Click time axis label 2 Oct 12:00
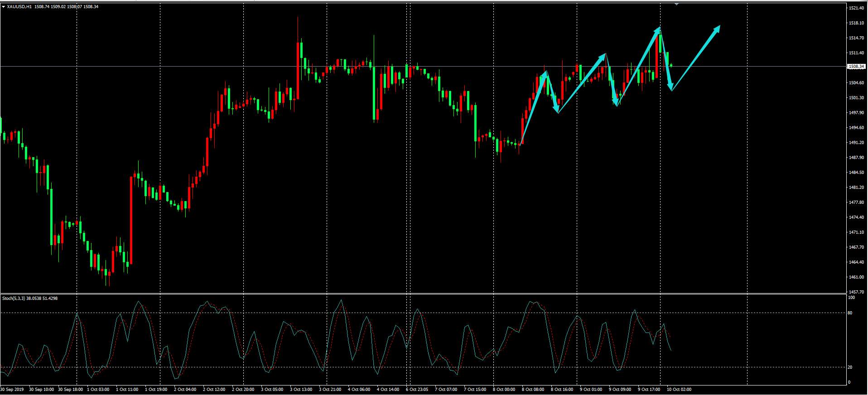The height and width of the screenshot is (395, 868). [x=214, y=390]
